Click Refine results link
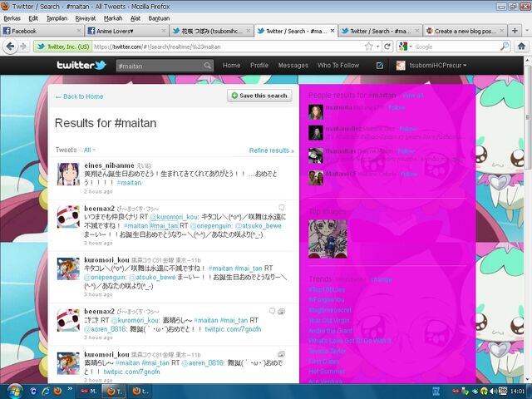This screenshot has height=399, width=532. click(272, 150)
